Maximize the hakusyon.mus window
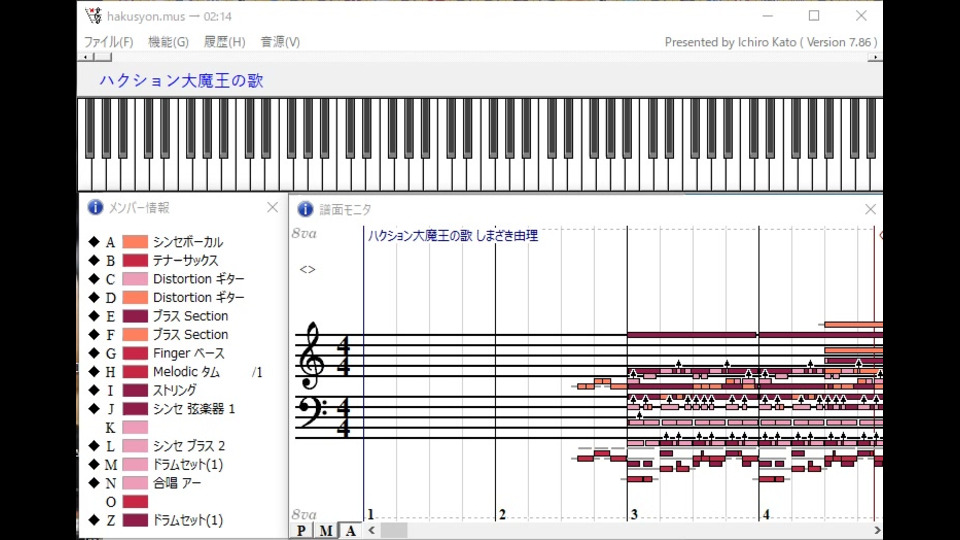This screenshot has height=540, width=960. (x=814, y=16)
